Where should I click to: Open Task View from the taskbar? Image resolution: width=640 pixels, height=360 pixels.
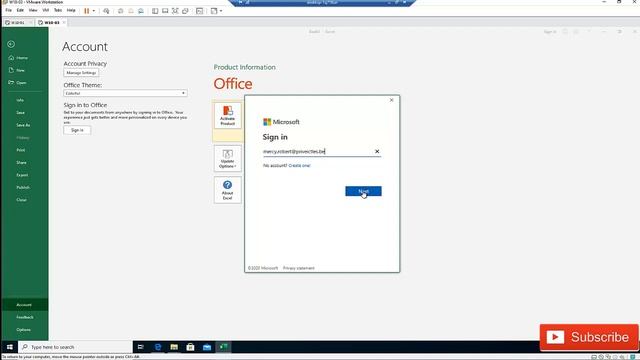141,347
